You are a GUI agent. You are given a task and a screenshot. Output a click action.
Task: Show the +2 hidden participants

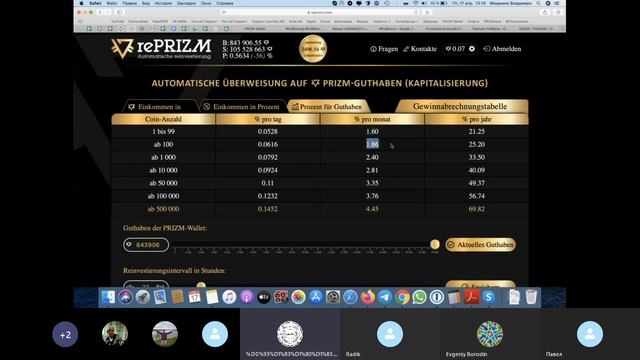click(x=65, y=335)
